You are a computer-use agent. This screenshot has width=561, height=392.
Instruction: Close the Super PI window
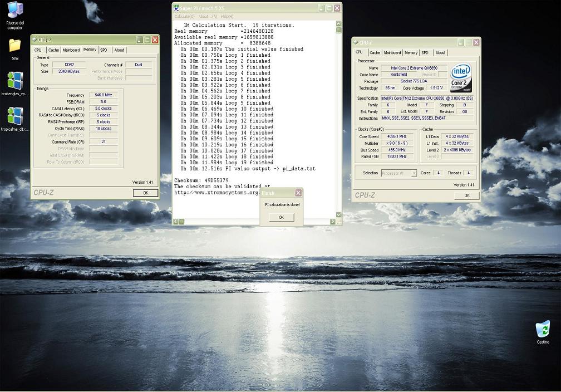point(337,8)
